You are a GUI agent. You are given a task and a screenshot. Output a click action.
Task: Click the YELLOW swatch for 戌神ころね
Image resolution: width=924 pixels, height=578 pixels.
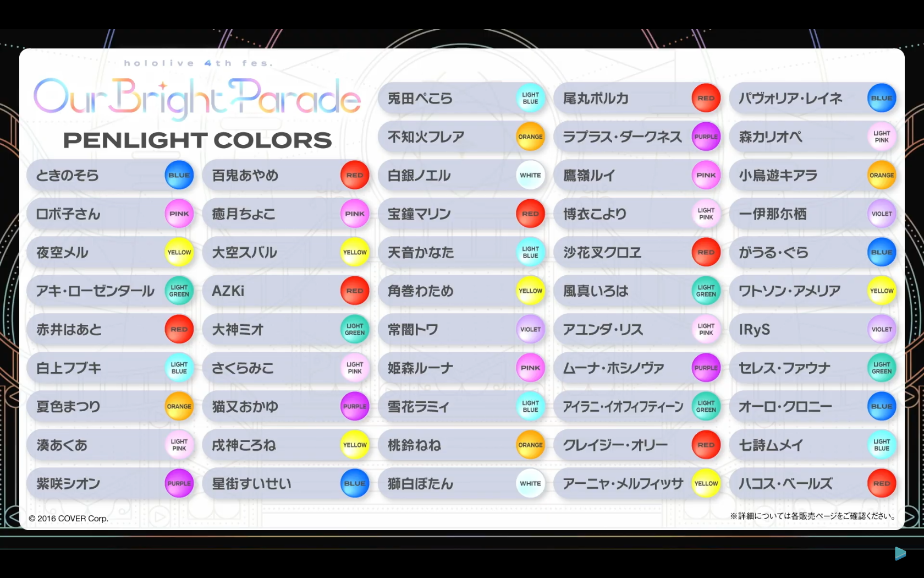click(x=355, y=445)
